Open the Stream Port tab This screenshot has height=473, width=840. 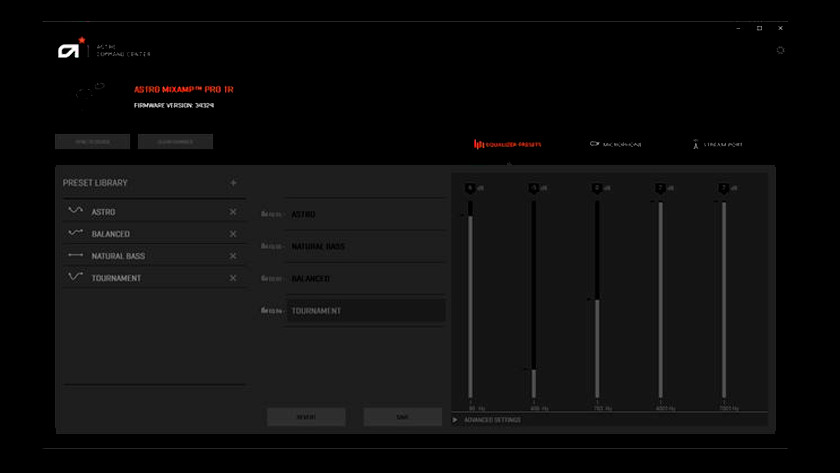pyautogui.click(x=717, y=145)
